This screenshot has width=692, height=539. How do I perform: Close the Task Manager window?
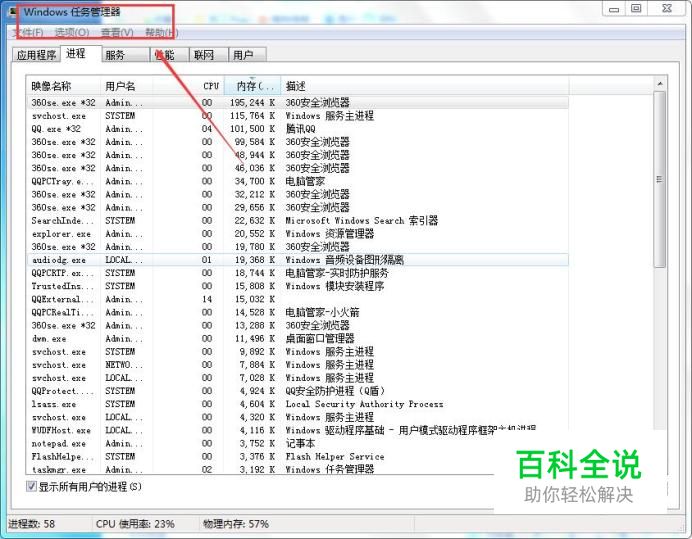click(666, 9)
